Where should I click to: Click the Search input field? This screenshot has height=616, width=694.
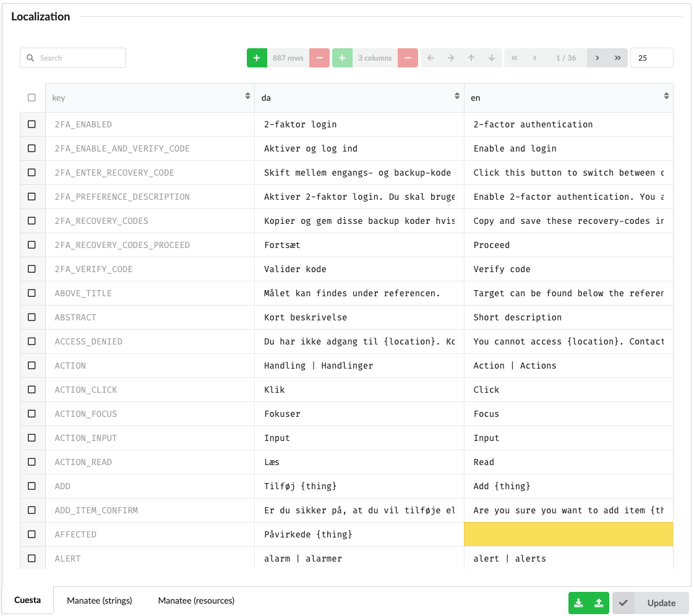[x=73, y=58]
